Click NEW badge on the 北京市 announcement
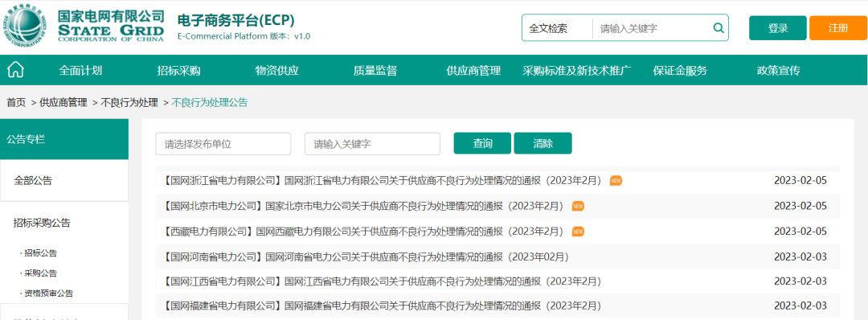868x320 pixels. [578, 206]
